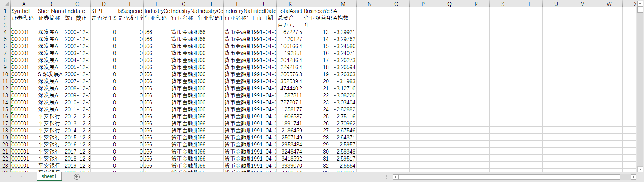Click the vertical scrollbar thumb

(640, 10)
